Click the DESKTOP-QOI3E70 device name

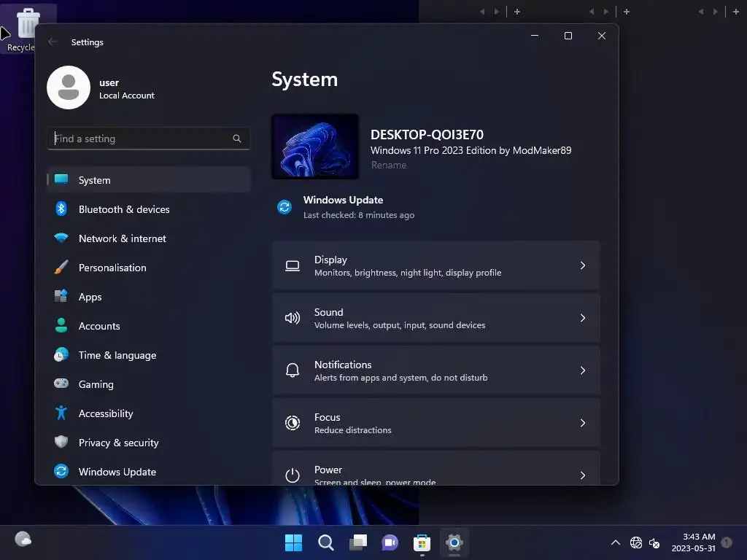point(427,135)
